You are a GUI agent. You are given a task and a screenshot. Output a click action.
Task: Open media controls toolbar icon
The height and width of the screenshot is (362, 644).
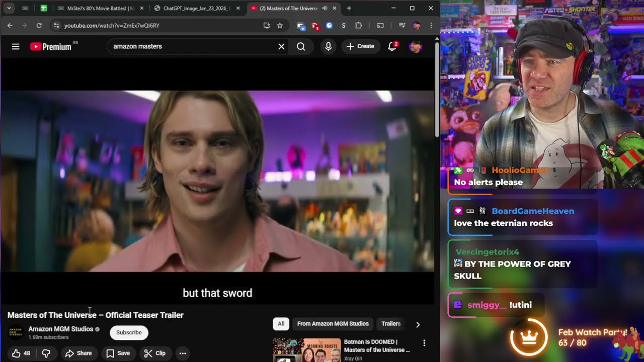[401, 25]
